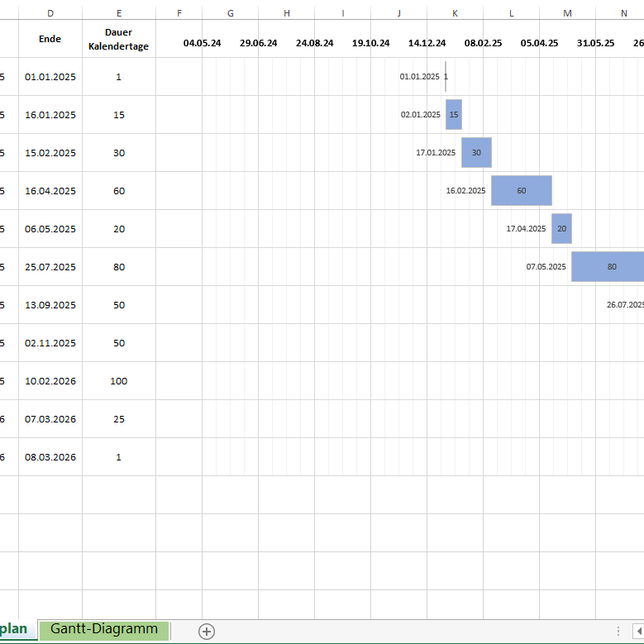Select the partially visible 'plan' sheet tab
Screen dimensions: 644x644
pyautogui.click(x=18, y=630)
